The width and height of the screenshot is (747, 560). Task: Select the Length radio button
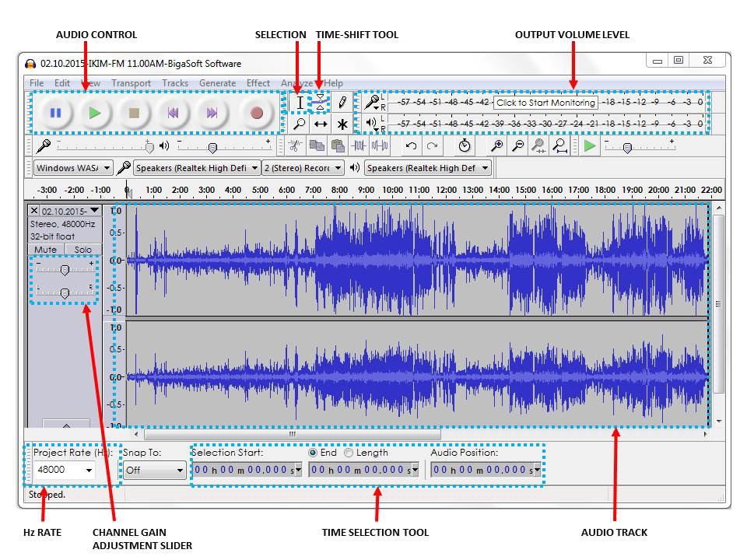coord(349,453)
